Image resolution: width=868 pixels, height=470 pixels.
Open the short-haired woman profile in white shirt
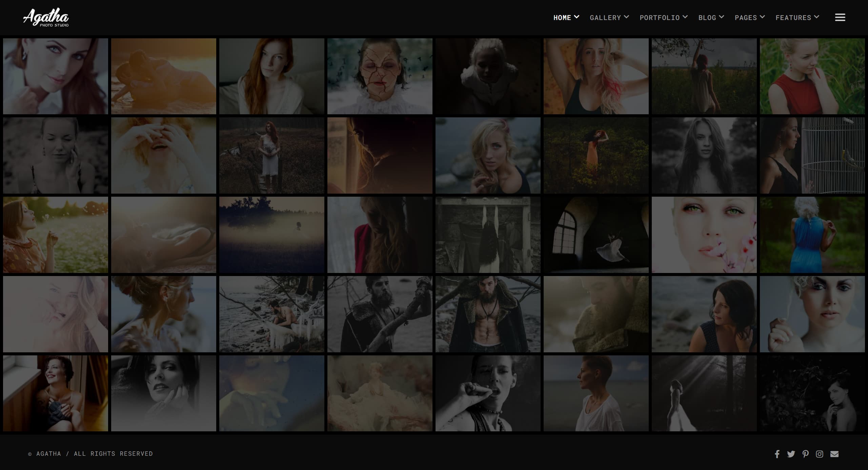coord(596,393)
